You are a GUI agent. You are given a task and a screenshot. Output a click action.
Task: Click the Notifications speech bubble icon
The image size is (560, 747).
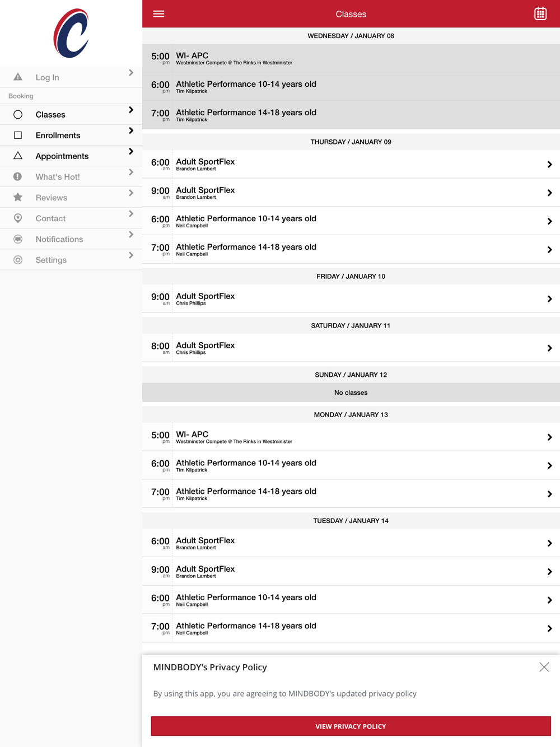pyautogui.click(x=18, y=239)
